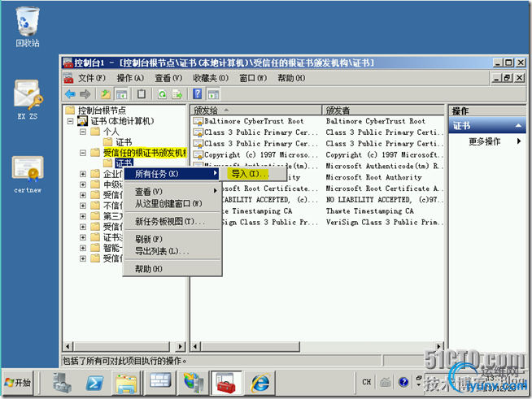Select the Thawte Timestamping CA issuer cell
This screenshot has width=532, height=399.
pos(370,211)
